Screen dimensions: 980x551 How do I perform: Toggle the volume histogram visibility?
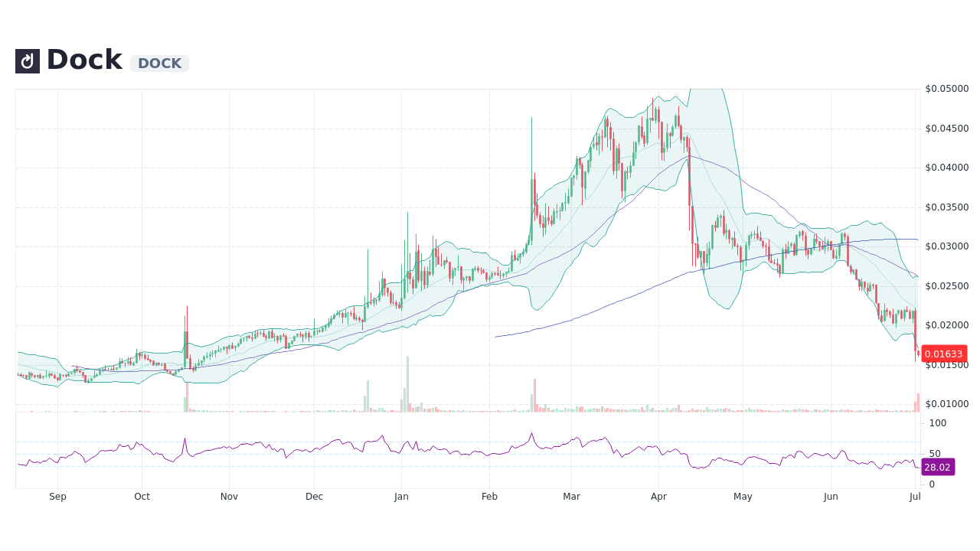(536, 406)
